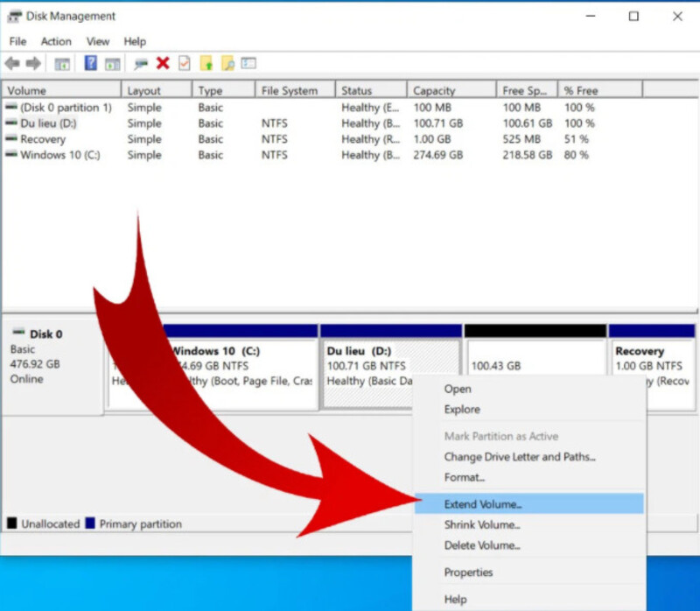Click the list settings icon at toolbar end

click(248, 63)
